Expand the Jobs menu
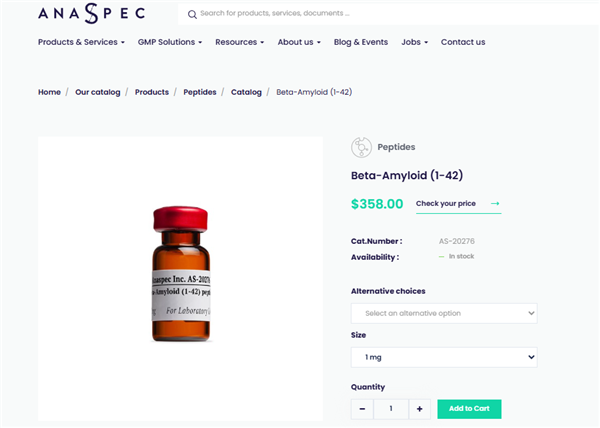The image size is (600, 428). pyautogui.click(x=414, y=42)
